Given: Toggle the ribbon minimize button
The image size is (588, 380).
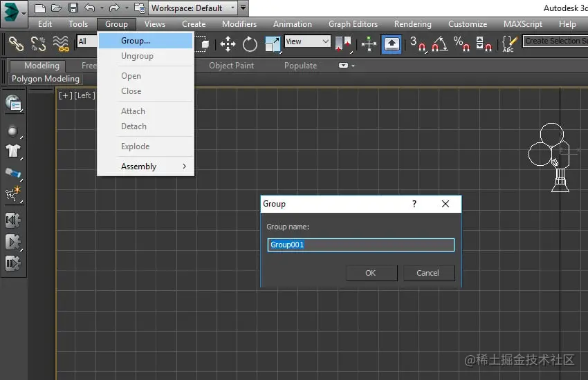Looking at the screenshot, I should 343,66.
